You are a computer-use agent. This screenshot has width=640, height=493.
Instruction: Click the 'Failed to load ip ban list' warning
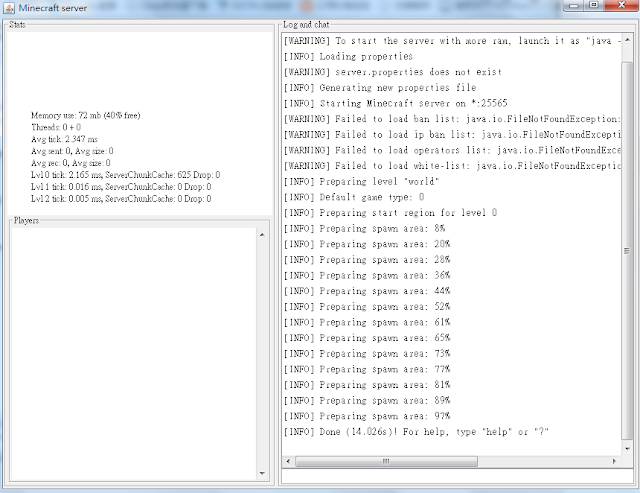pyautogui.click(x=452, y=135)
